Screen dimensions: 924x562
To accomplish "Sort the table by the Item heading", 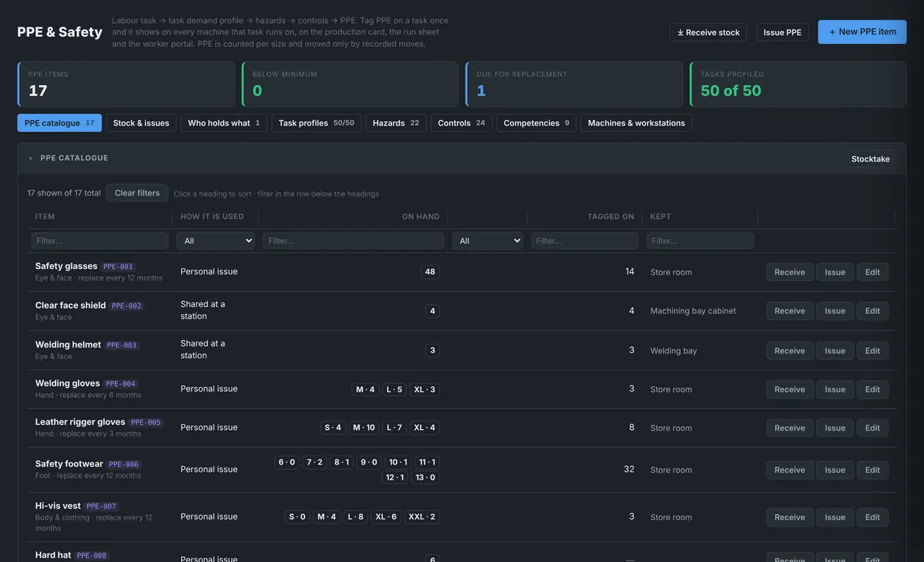I will tap(45, 217).
